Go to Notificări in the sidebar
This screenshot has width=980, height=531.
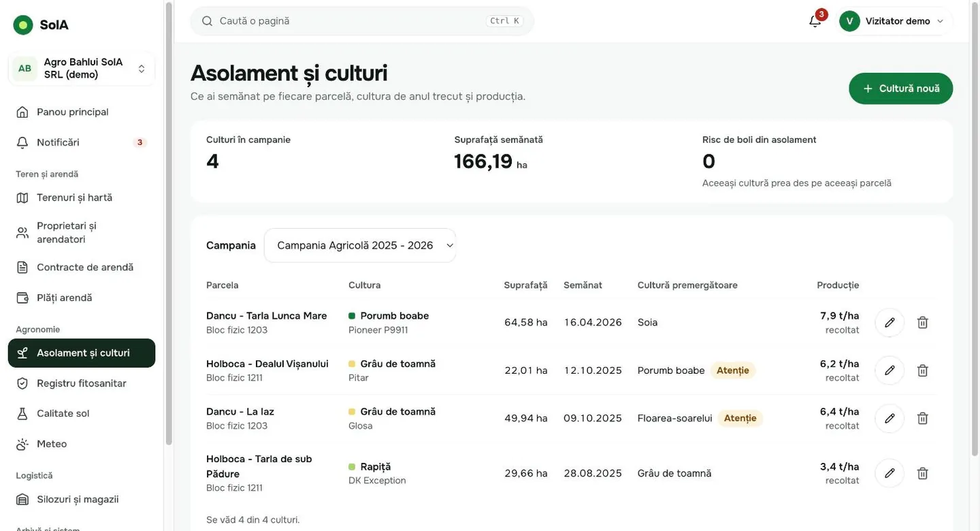(82, 142)
